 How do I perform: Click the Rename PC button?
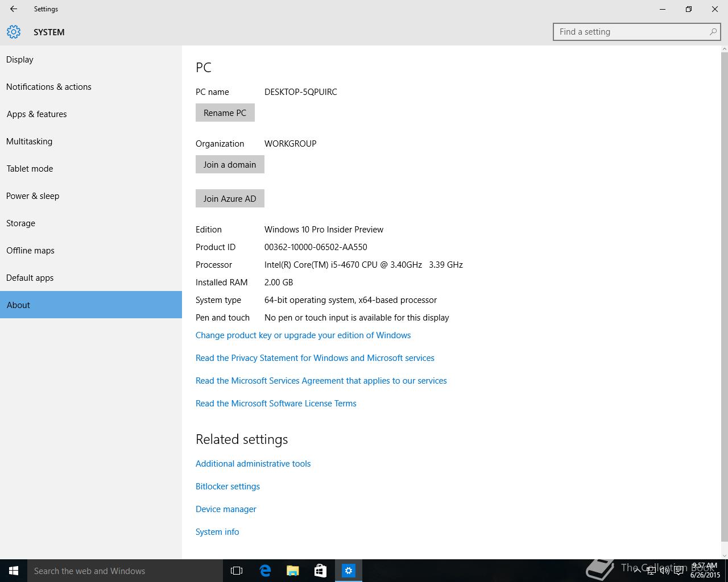click(225, 113)
